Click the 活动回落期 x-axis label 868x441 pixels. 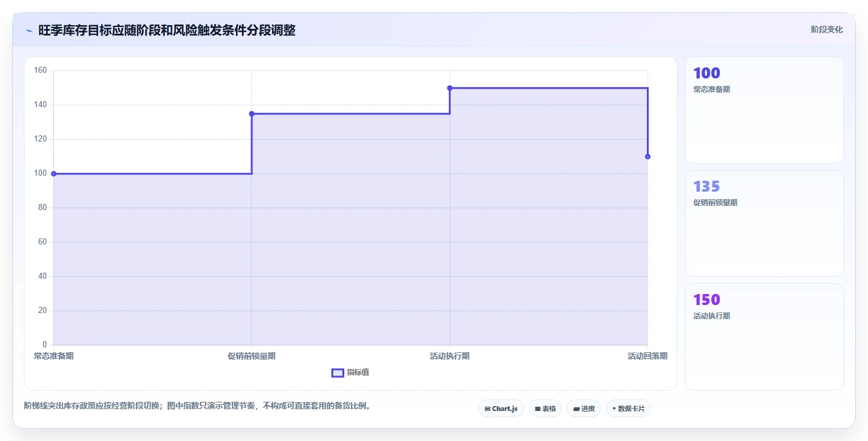point(647,356)
